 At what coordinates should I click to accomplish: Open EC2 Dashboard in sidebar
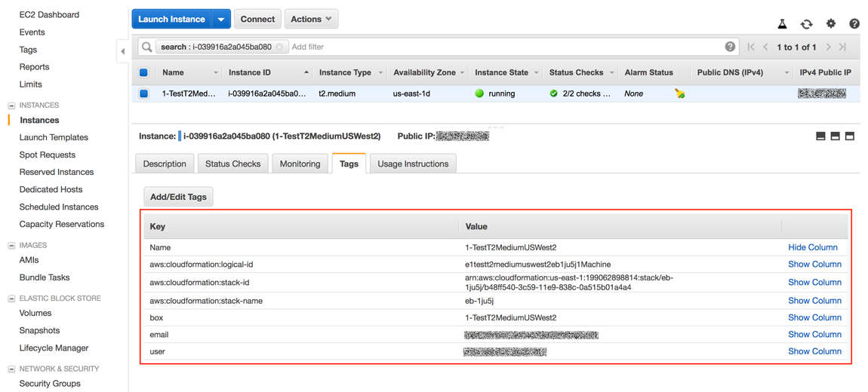tap(49, 15)
